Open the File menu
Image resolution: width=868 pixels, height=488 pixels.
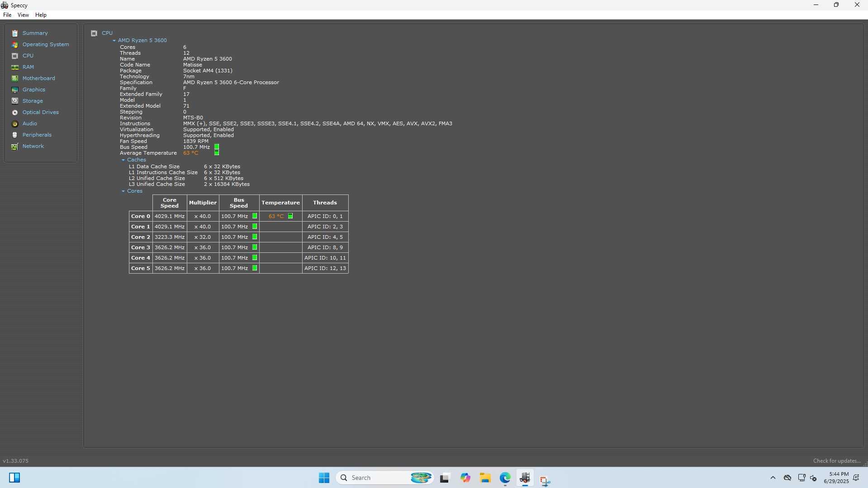pos(7,15)
